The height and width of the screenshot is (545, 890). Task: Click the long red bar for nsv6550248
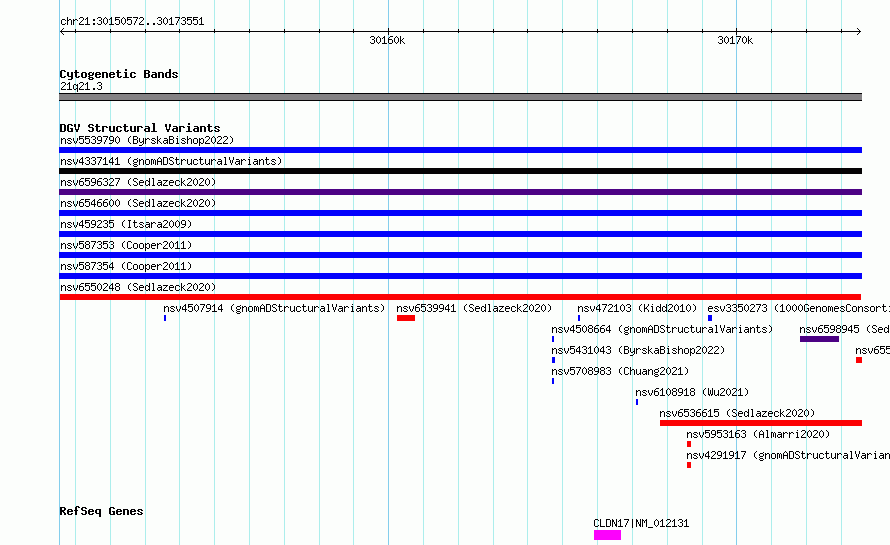[x=460, y=297]
